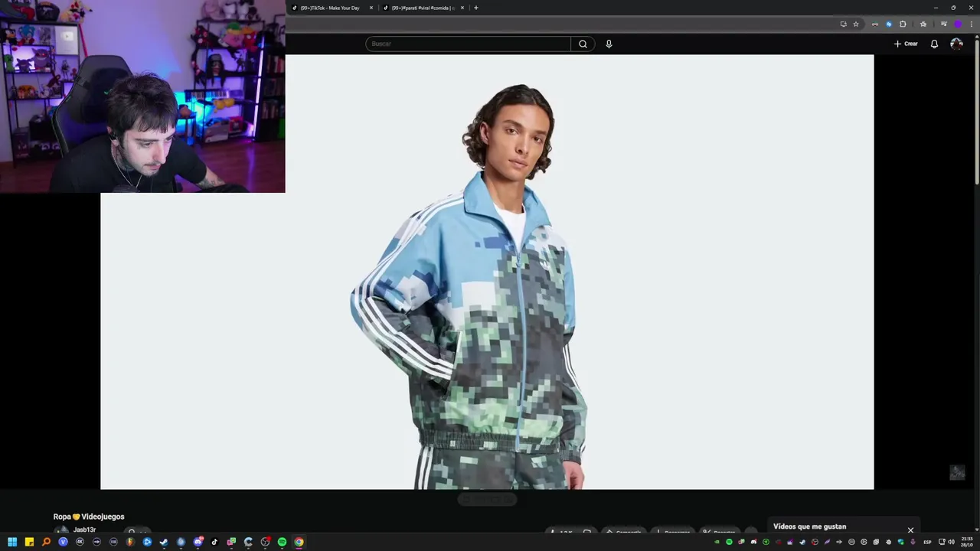Open the yellow Sticky Notes taskbar icon

pyautogui.click(x=29, y=542)
